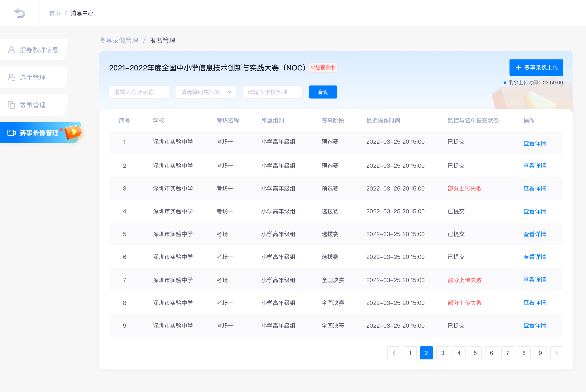Viewport: 586px width, 392px height.
Task: Click the video camera icon in 赛事录像管理
Action: point(11,133)
